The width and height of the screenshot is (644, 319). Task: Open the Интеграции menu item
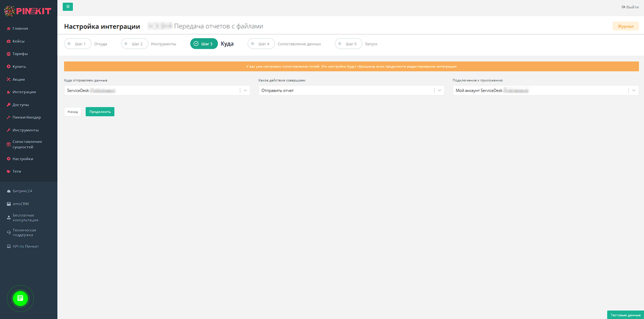(24, 92)
